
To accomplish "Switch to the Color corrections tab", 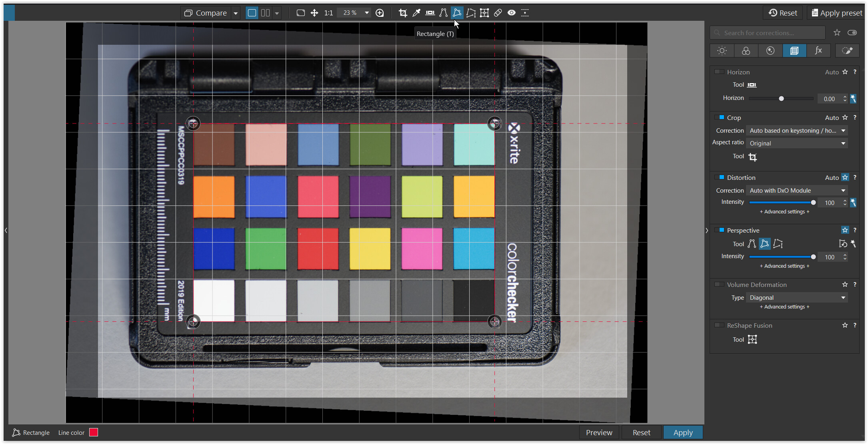I will coord(746,51).
